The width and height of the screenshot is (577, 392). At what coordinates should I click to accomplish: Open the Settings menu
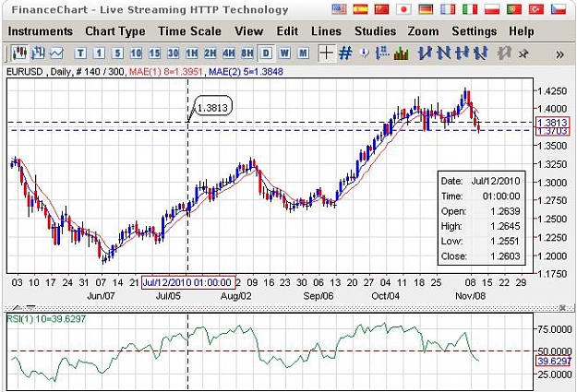(x=475, y=31)
